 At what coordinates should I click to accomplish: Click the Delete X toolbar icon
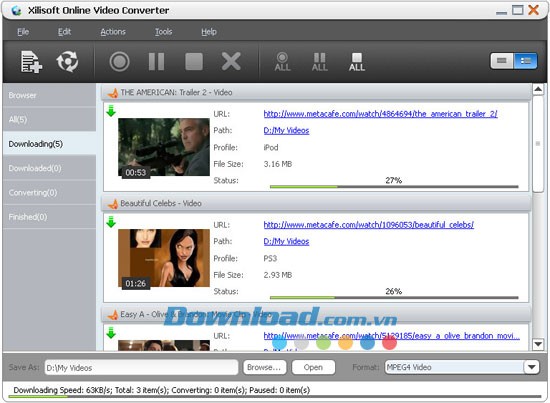click(x=231, y=62)
